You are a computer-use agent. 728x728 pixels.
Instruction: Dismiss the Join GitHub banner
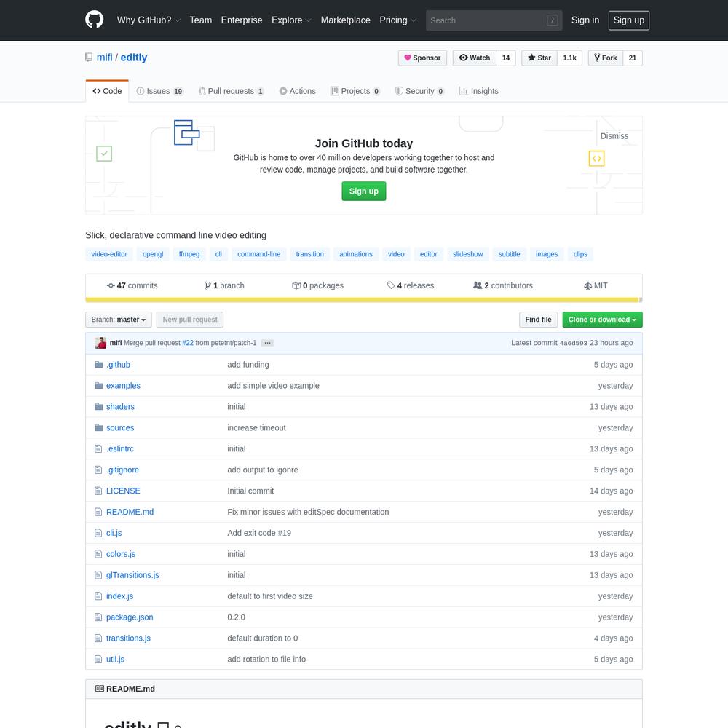(614, 136)
